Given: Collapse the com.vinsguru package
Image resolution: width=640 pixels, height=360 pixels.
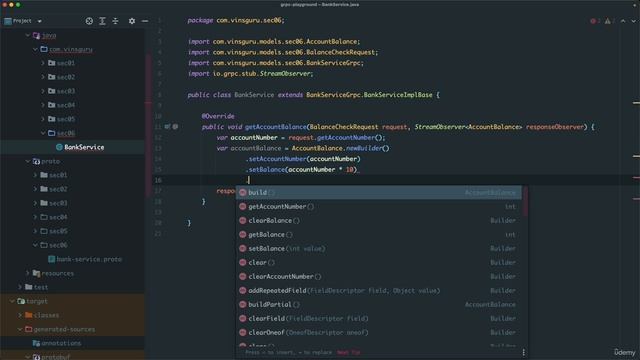Looking at the screenshot, I should click(x=36, y=49).
